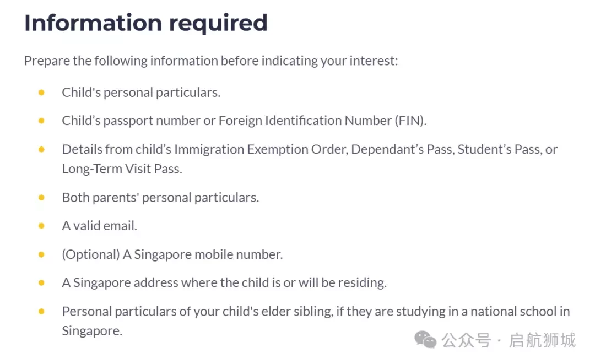Click the Information required heading
595x364 pixels.
click(x=146, y=23)
